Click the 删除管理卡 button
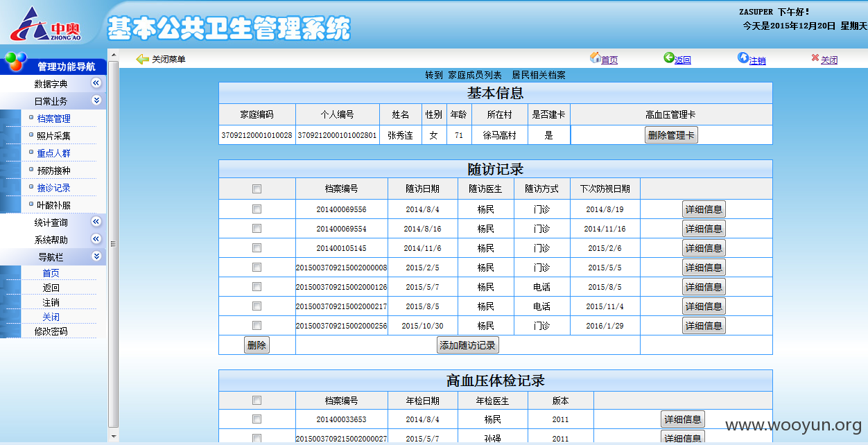This screenshot has height=445, width=868. [x=671, y=135]
